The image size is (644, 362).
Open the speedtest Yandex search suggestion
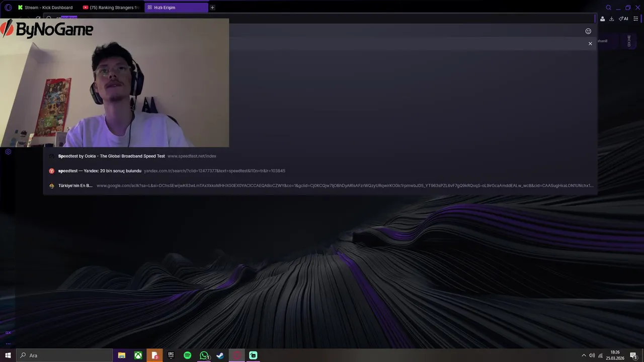tap(320, 171)
